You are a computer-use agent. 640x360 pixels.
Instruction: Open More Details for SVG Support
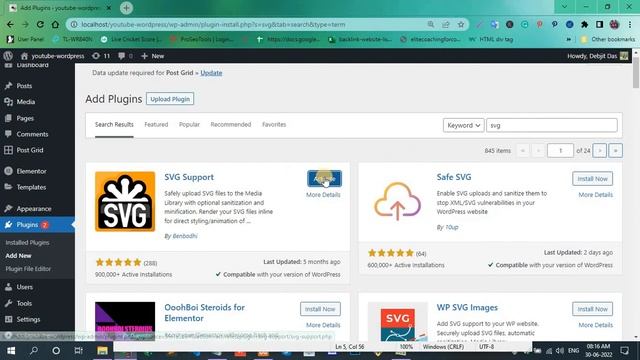323,195
